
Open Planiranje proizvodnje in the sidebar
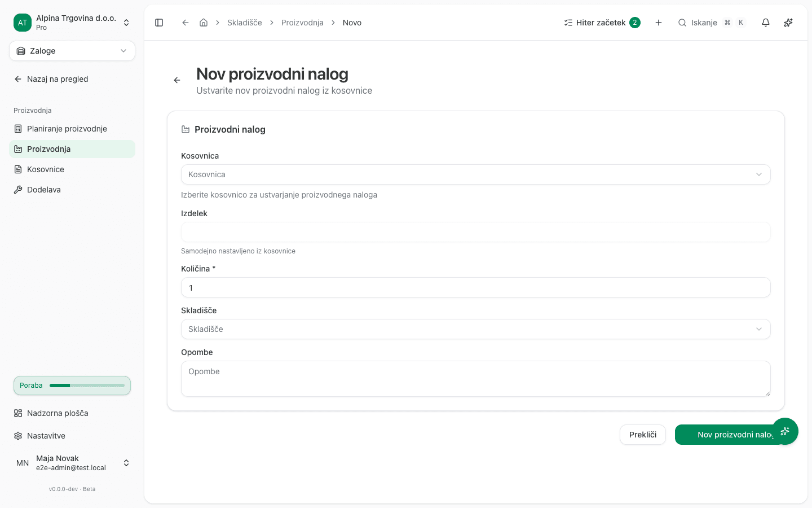(x=72, y=129)
